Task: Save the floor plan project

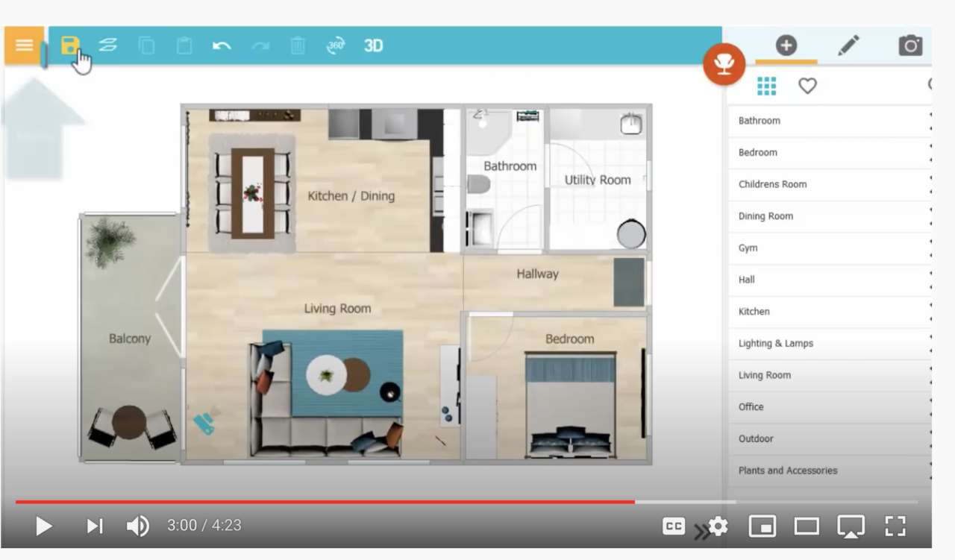Action: point(71,45)
